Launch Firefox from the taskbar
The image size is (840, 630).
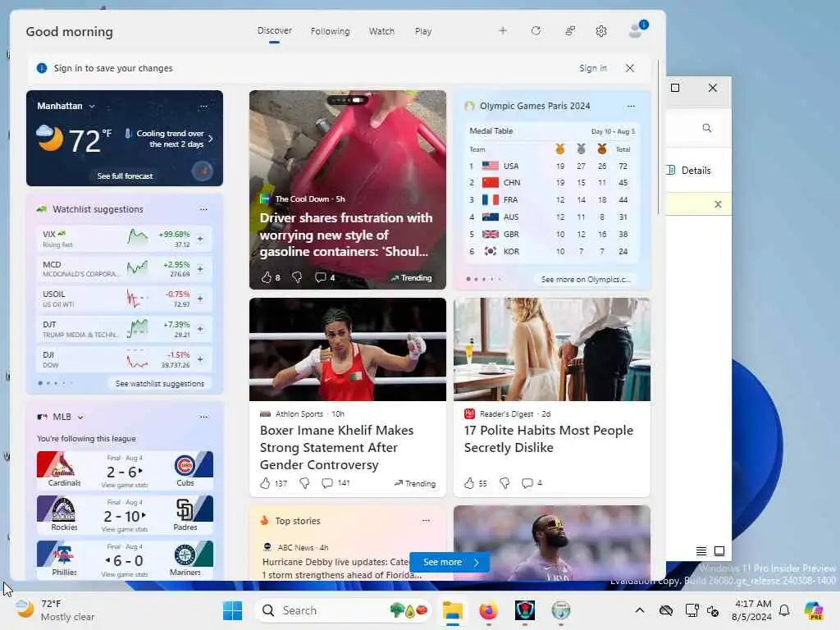tap(488, 610)
